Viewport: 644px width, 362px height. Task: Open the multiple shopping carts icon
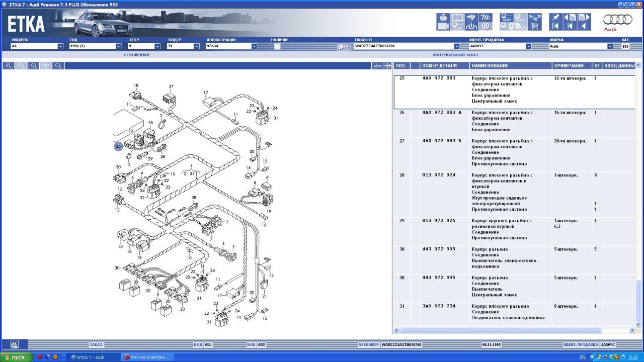[535, 18]
